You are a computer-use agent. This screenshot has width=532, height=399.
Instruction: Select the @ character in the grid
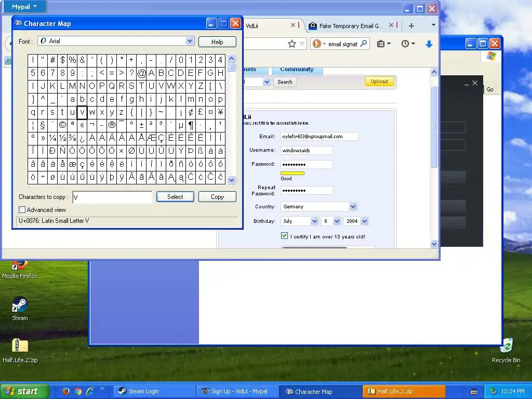coord(141,73)
